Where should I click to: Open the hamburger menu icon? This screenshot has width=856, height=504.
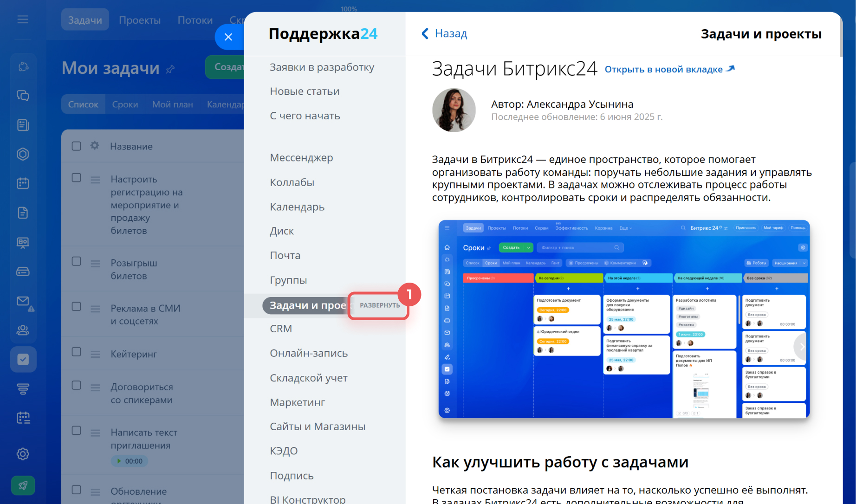pos(23,19)
